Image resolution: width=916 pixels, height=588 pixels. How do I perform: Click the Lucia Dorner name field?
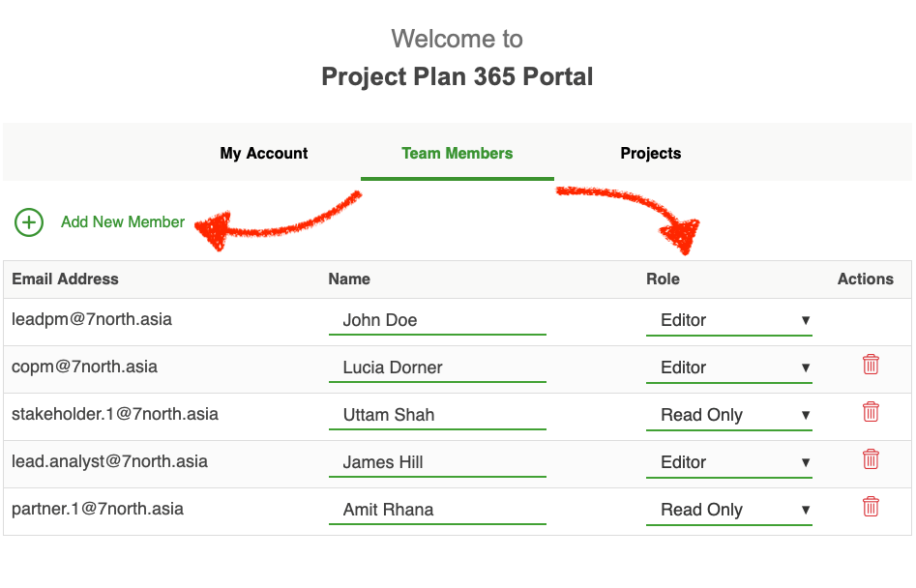pyautogui.click(x=437, y=367)
